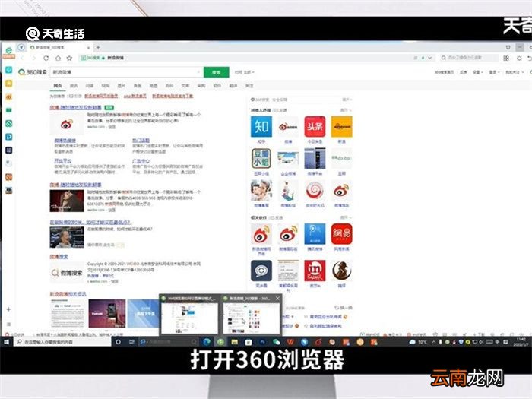Open the red 'in' logo tile

click(x=315, y=271)
